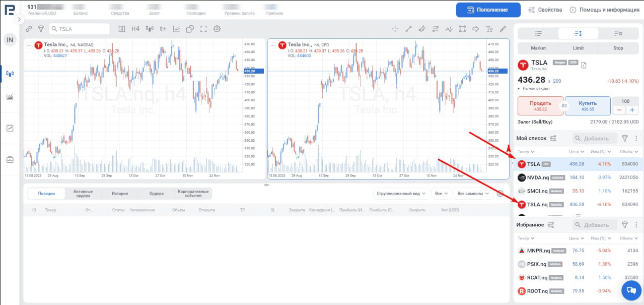This screenshot has height=305, width=644.
Task: Open Помощь и информация
Action: tap(605, 10)
